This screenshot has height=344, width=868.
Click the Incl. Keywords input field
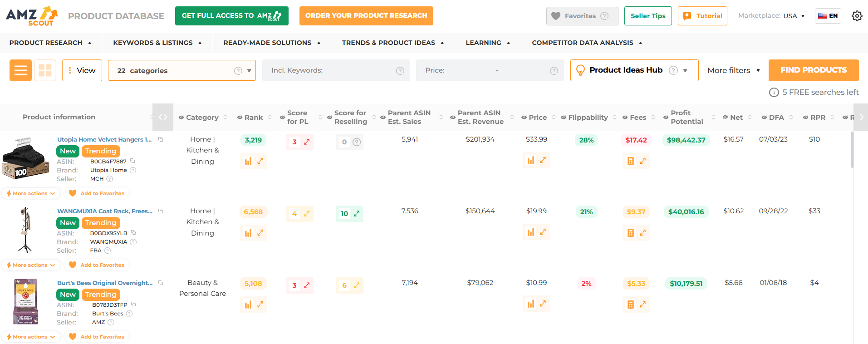[x=336, y=70]
